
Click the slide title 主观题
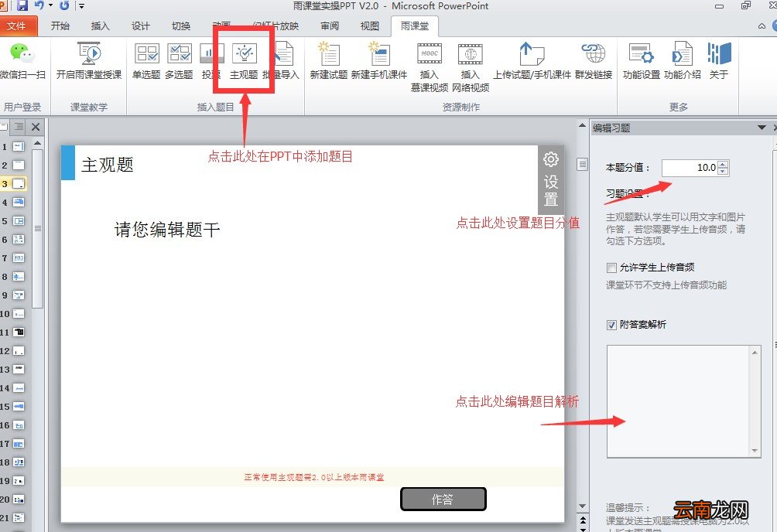point(108,165)
